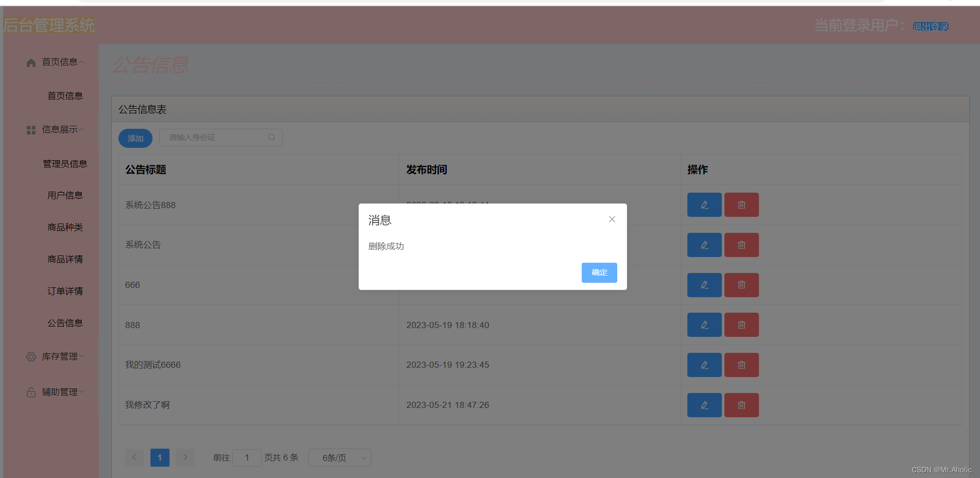Expand the 辅助管理 menu group
Screen dimensions: 980x478
click(82, 391)
